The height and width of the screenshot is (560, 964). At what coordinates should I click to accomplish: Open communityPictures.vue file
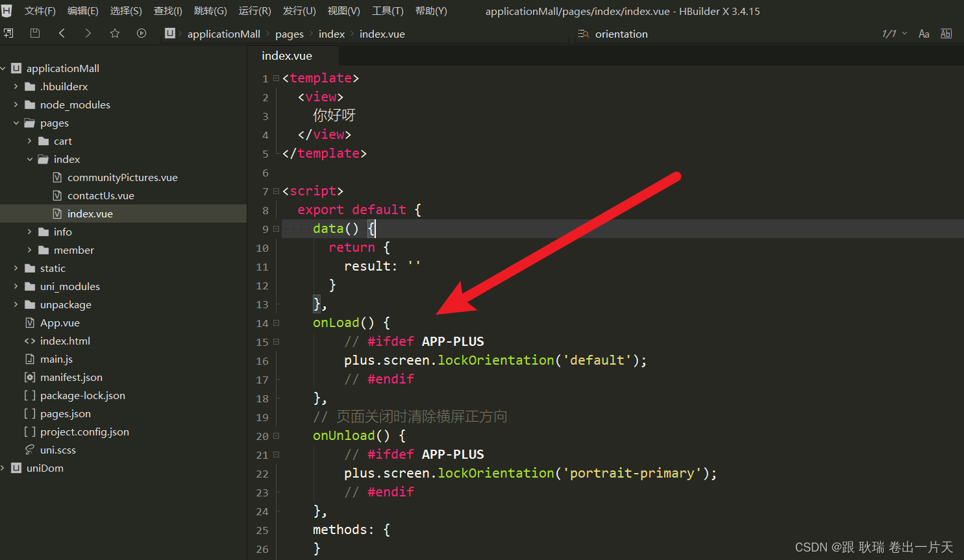coord(123,177)
